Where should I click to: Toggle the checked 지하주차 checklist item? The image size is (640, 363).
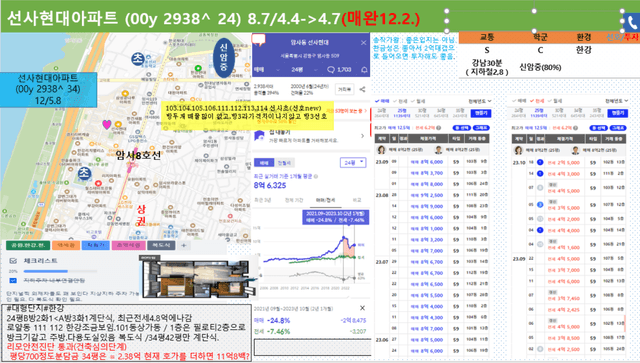[13, 281]
